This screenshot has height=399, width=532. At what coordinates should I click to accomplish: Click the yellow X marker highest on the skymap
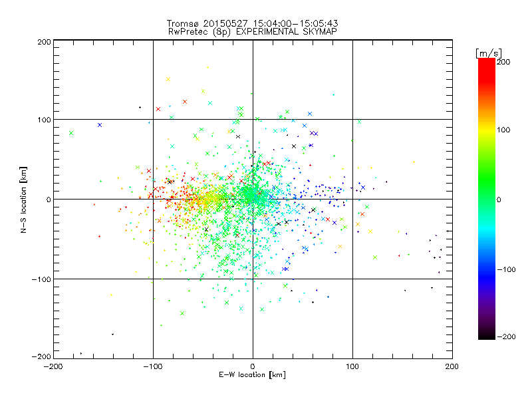click(168, 79)
